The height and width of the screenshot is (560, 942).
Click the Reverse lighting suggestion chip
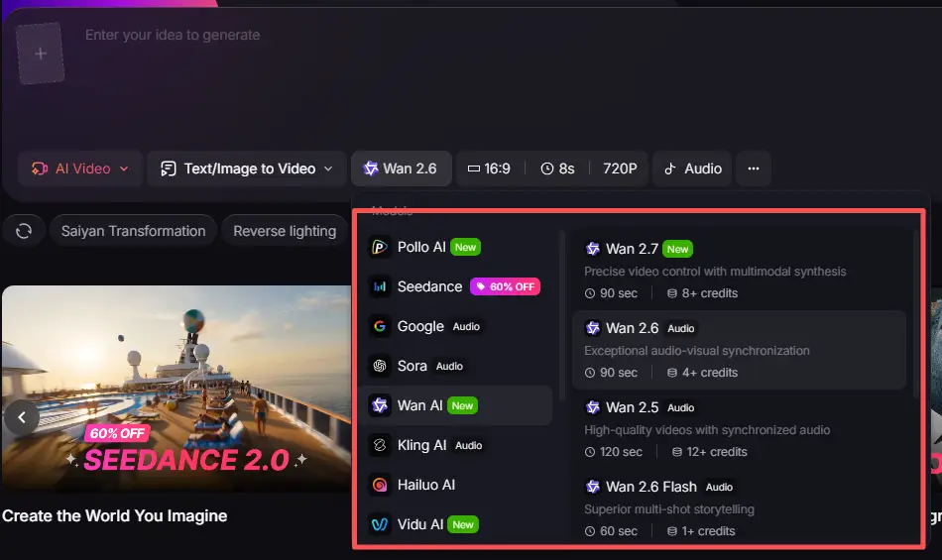coord(285,231)
